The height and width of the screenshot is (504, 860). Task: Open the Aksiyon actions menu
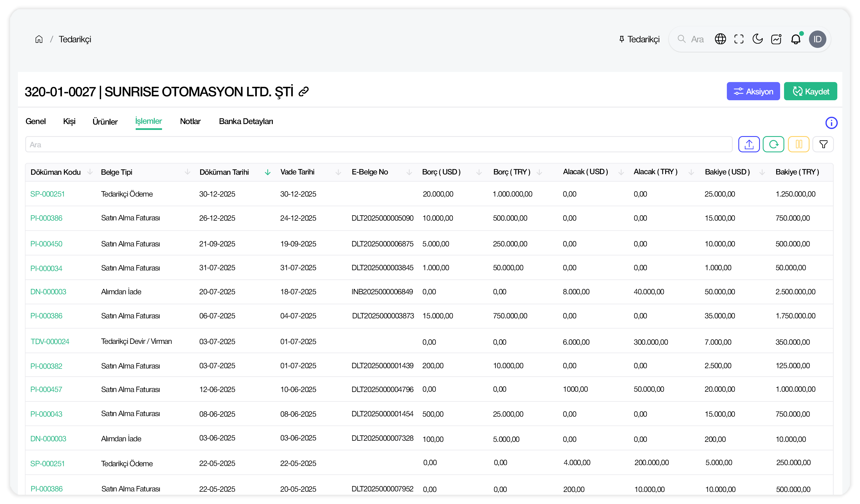pos(753,91)
